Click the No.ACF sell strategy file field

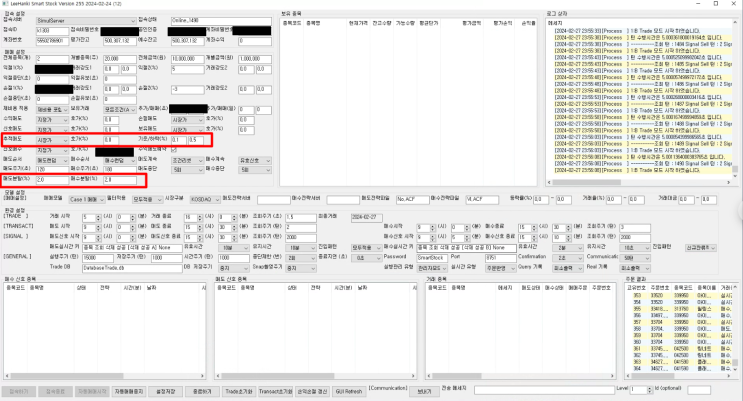[412, 200]
